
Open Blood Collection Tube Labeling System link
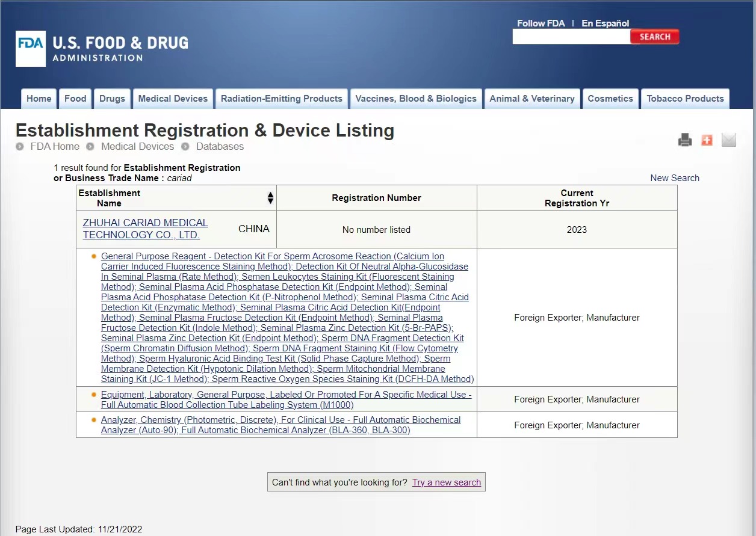pos(286,399)
